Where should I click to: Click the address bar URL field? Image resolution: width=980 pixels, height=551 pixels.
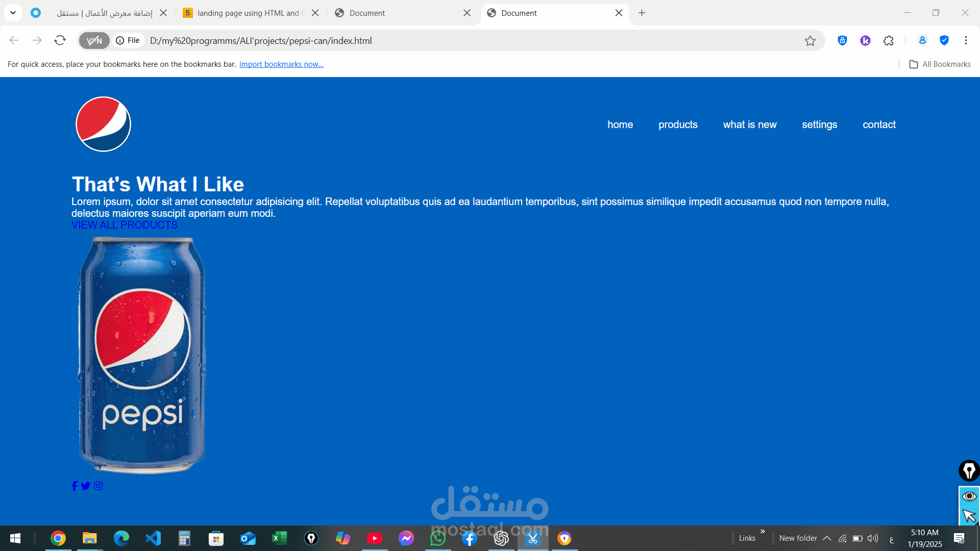click(459, 41)
